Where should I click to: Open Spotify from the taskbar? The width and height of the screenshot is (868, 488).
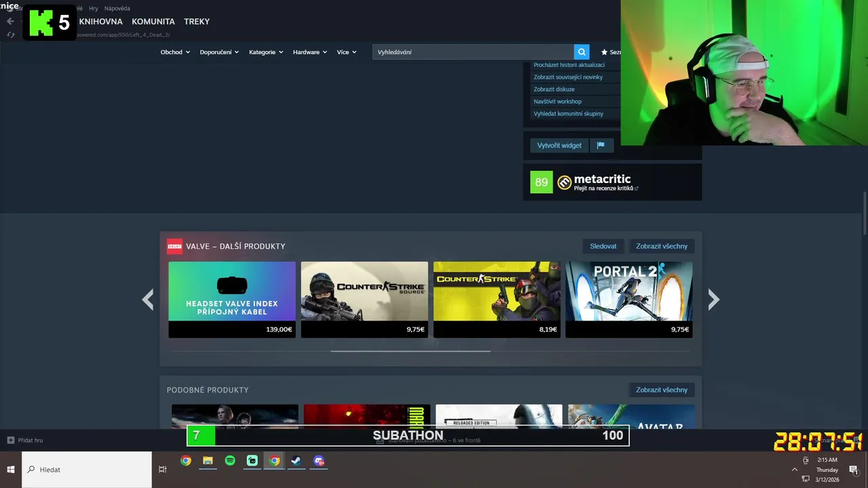[x=230, y=461]
